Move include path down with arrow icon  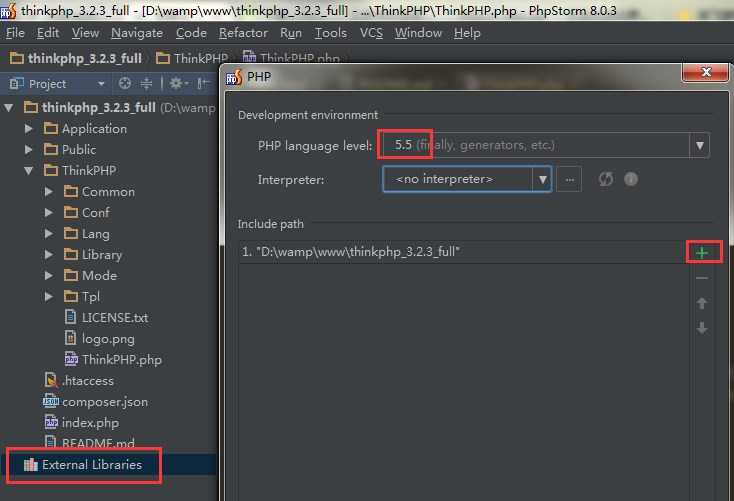click(x=702, y=328)
